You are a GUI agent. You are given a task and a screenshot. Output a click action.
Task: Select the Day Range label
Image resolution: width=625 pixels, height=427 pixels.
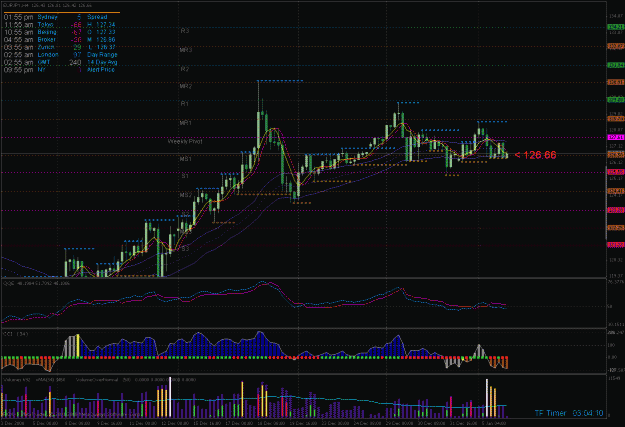pos(102,55)
